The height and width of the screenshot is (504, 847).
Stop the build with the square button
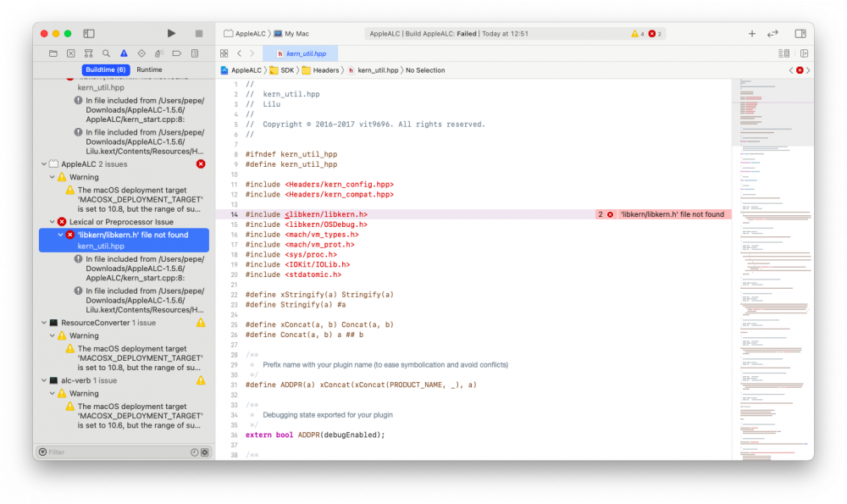click(199, 34)
